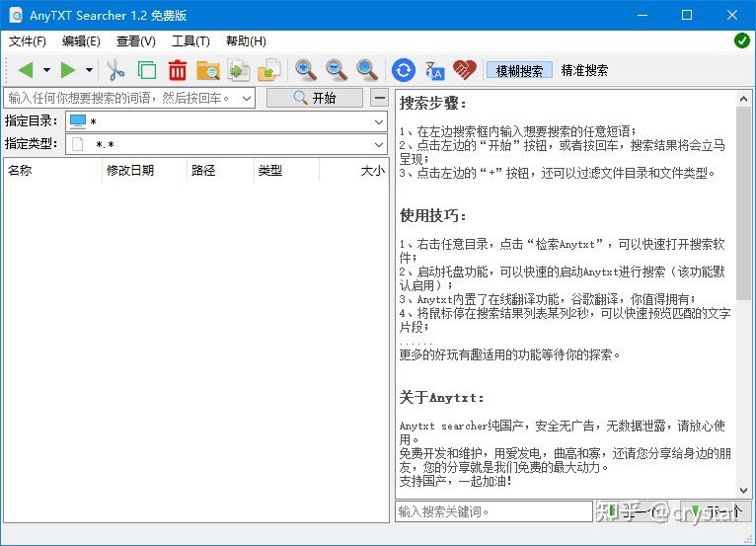Open the forward arrow history dropdown
756x546 pixels.
coord(89,70)
